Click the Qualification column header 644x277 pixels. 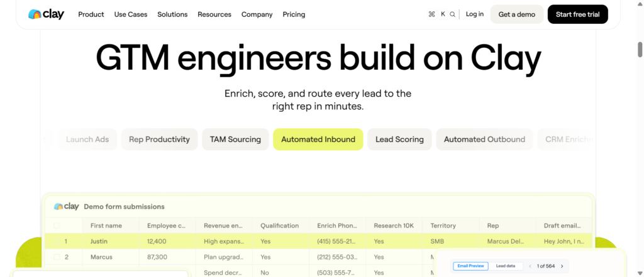point(280,225)
